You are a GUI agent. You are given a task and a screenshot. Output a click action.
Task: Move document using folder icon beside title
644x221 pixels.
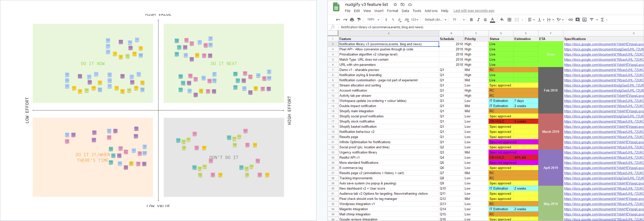click(x=402, y=5)
